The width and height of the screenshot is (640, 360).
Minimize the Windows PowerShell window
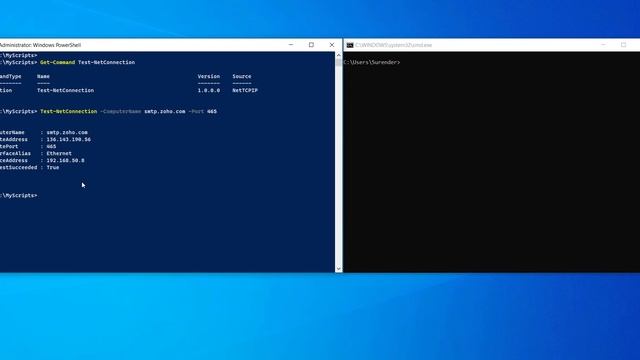pyautogui.click(x=291, y=45)
